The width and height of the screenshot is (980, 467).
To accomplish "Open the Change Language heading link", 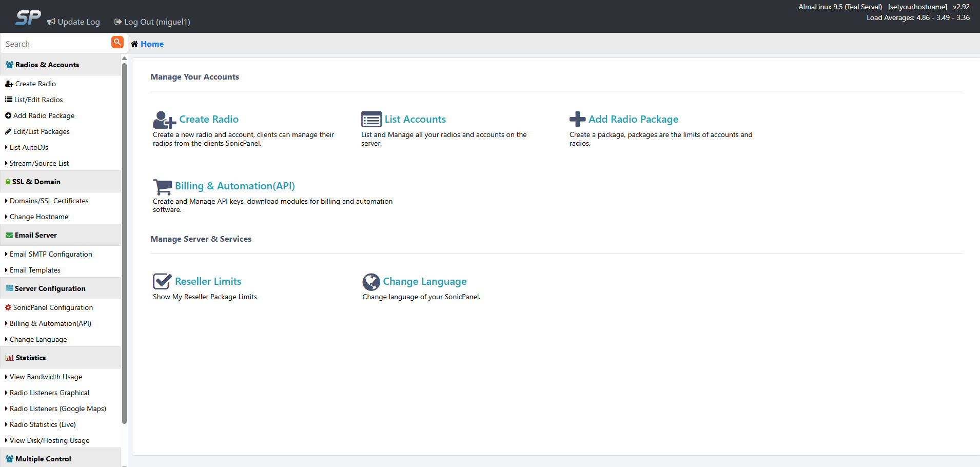I will click(425, 281).
